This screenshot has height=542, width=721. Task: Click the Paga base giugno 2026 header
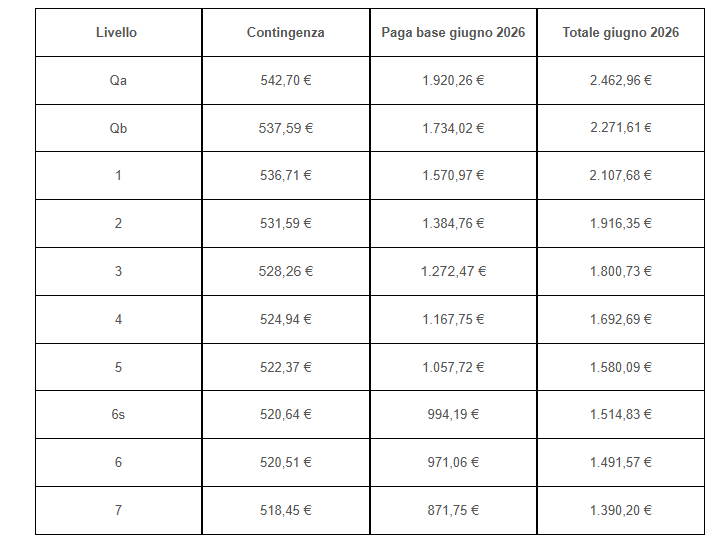[453, 33]
